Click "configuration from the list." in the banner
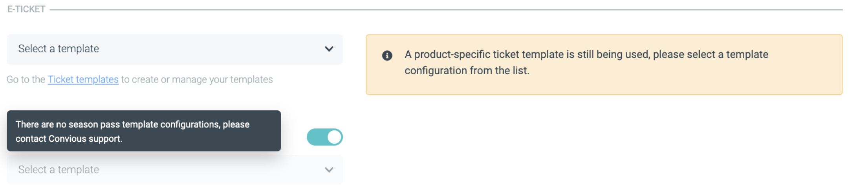Screen dimensions: 868x194 pyautogui.click(x=467, y=71)
